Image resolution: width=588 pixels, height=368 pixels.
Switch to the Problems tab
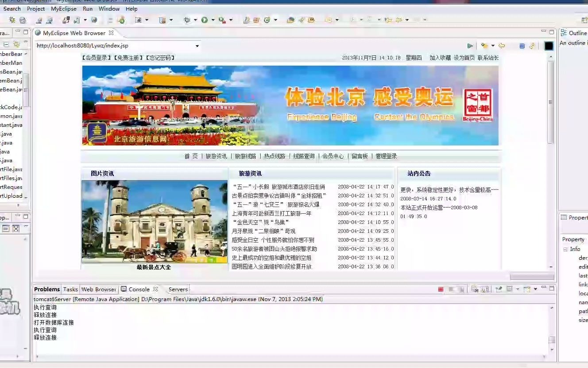pos(46,289)
